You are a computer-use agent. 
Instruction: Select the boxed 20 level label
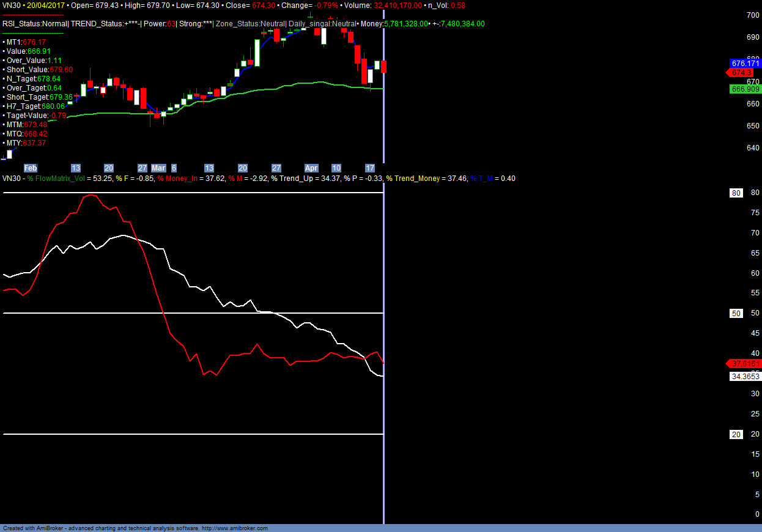pyautogui.click(x=736, y=434)
